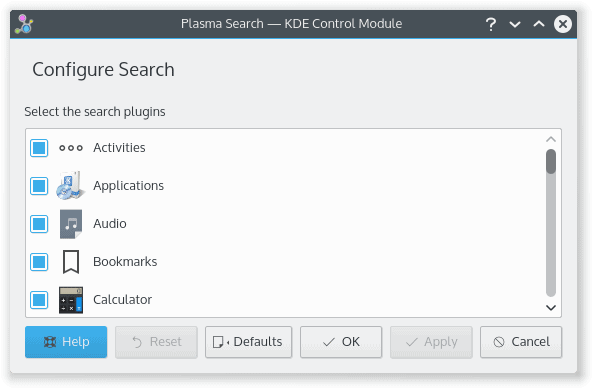Open the Defaults button menu

[x=248, y=342]
